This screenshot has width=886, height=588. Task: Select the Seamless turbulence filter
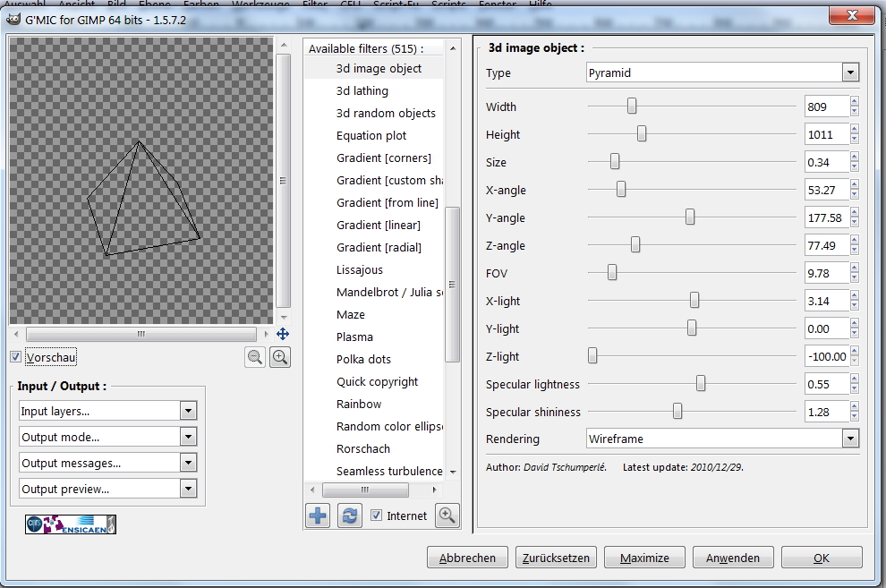pos(389,471)
